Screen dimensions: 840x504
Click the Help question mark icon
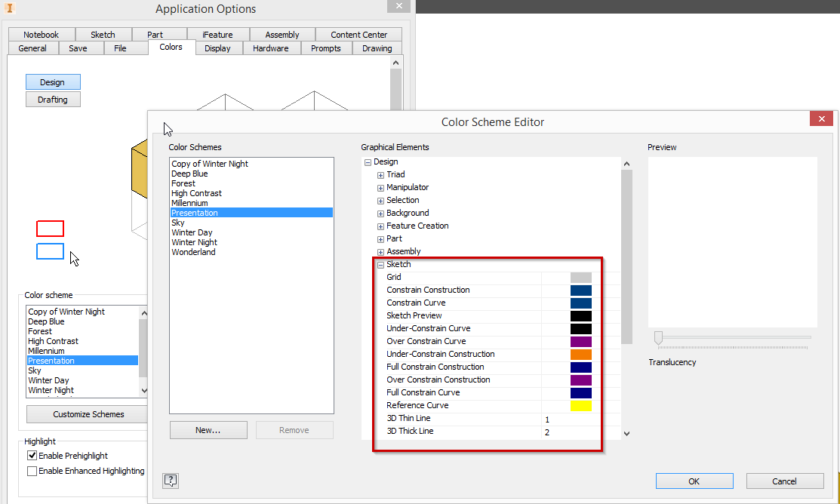tap(171, 481)
